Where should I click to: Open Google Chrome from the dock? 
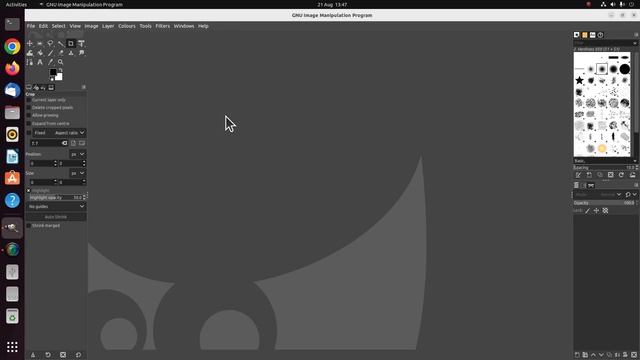(12, 47)
